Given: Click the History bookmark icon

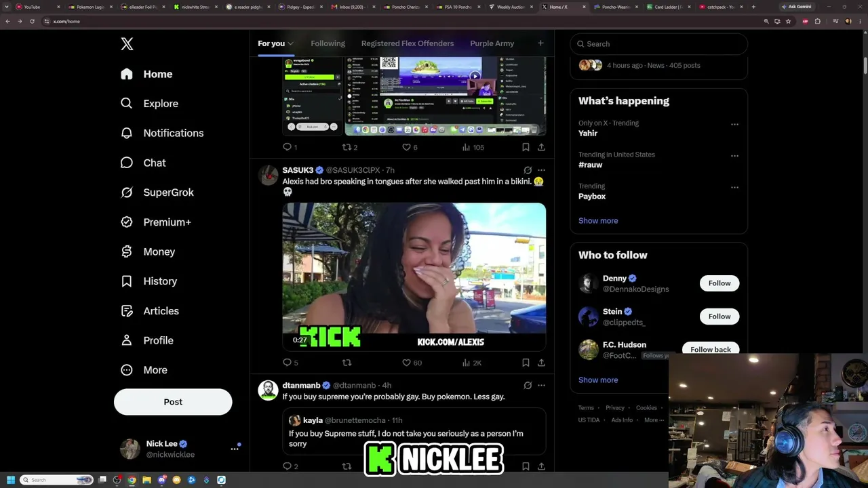Looking at the screenshot, I should coord(127,281).
